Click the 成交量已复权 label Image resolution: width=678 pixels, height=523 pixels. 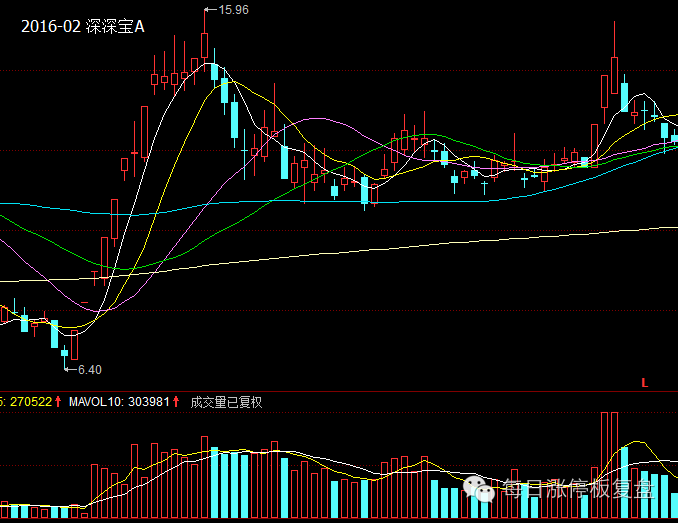point(226,402)
